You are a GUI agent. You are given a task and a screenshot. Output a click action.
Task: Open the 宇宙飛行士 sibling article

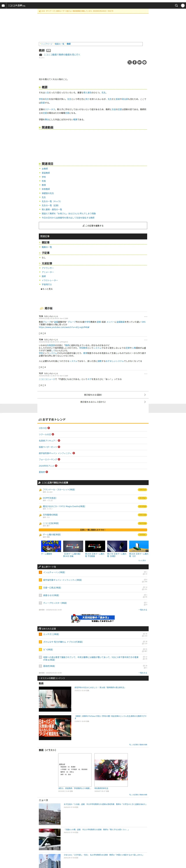(x=47, y=284)
